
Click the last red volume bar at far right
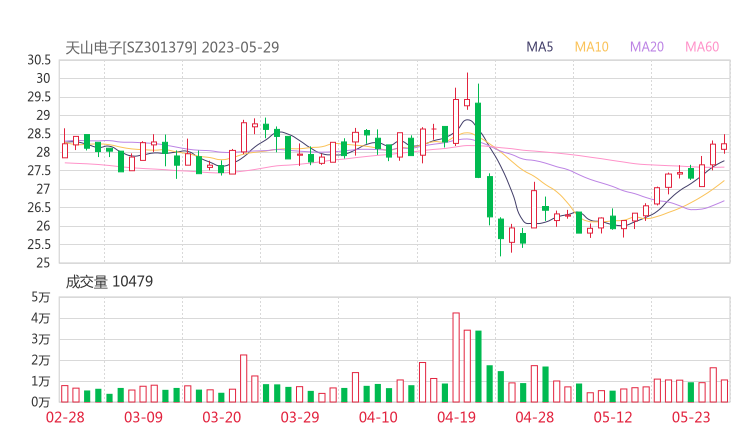click(724, 391)
